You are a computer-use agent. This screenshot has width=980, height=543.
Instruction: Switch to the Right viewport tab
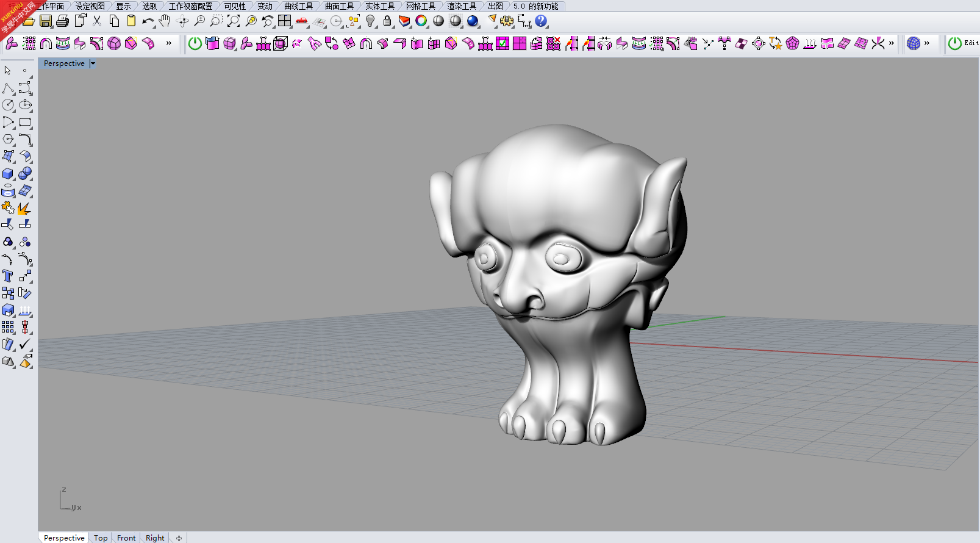point(155,538)
